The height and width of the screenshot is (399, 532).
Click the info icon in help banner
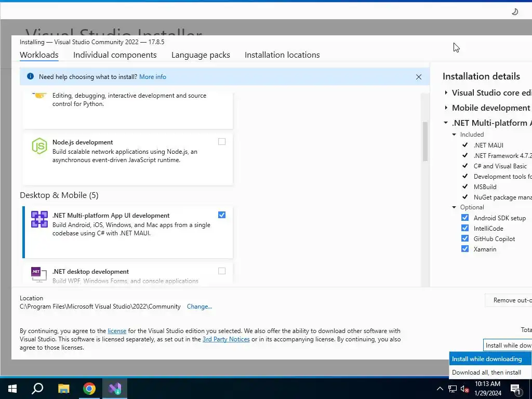[x=30, y=76]
